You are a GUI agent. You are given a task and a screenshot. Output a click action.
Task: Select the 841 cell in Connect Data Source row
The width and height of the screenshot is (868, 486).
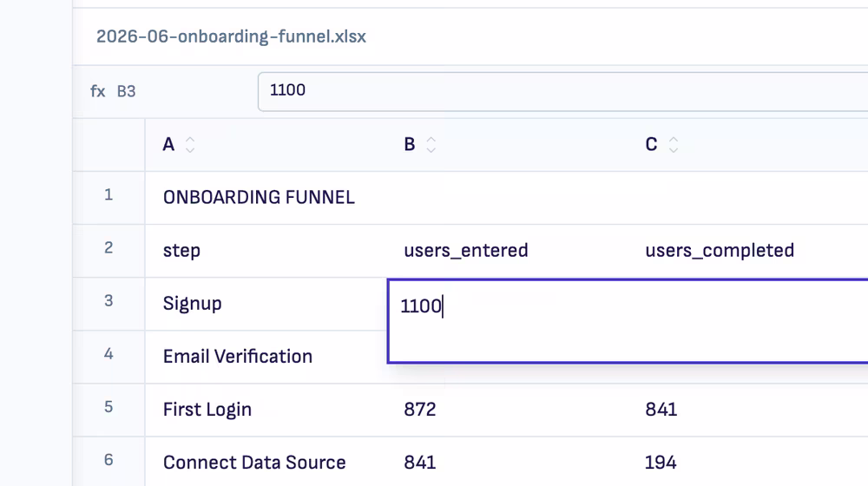pos(507,462)
